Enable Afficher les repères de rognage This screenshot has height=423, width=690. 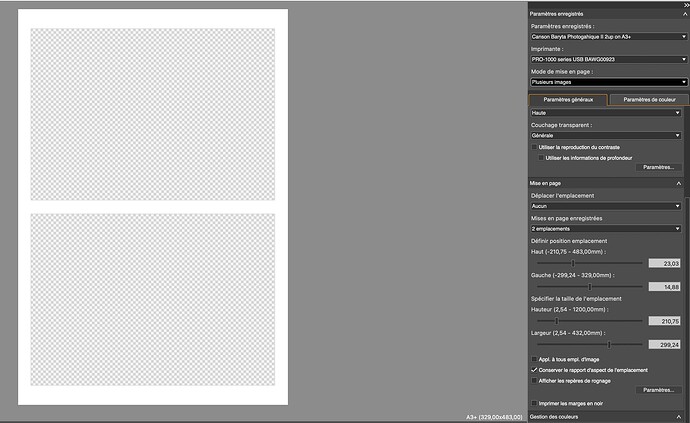coord(533,380)
